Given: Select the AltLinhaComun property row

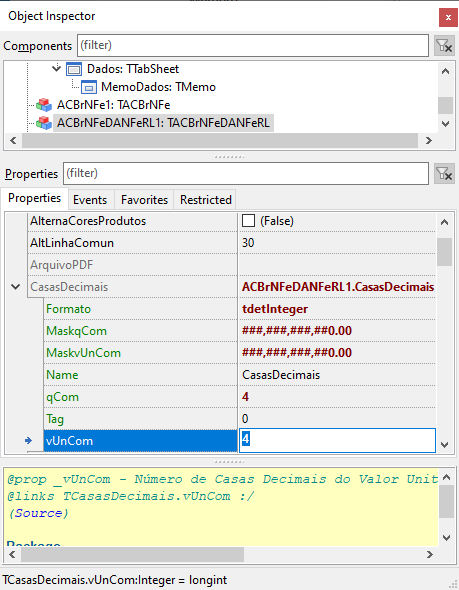Looking at the screenshot, I should (x=232, y=243).
